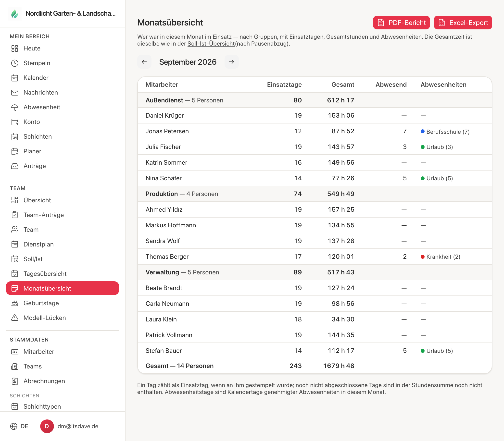Click the Teams building icon
The width and height of the screenshot is (504, 441).
(x=15, y=367)
